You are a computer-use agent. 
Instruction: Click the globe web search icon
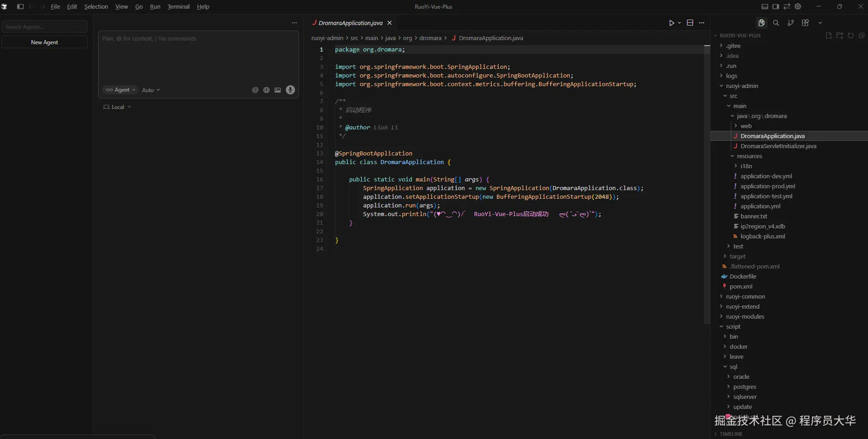(x=266, y=90)
